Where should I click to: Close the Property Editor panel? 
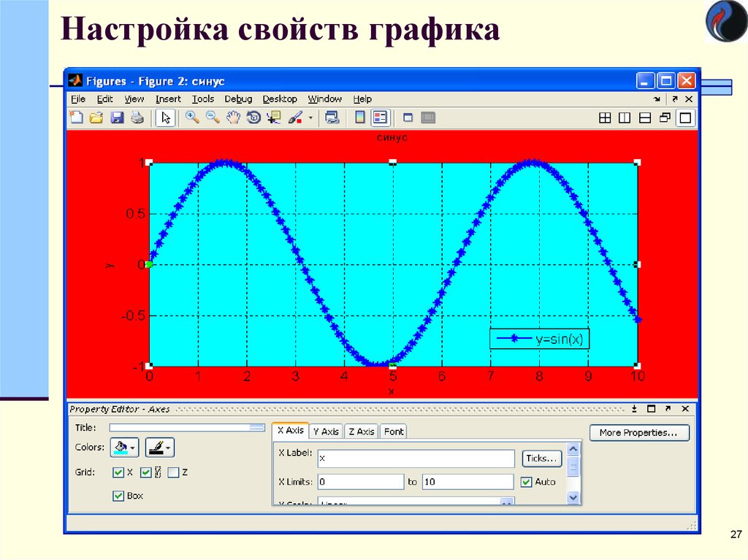(685, 409)
